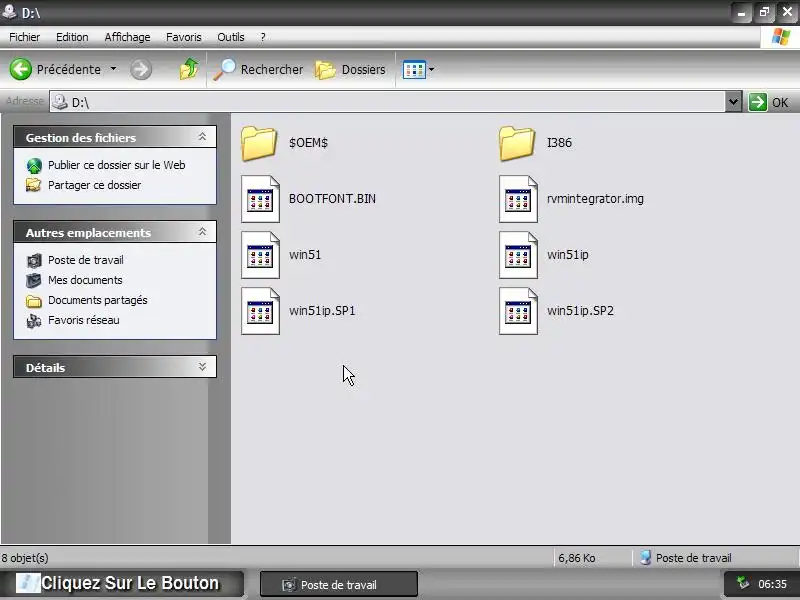Screen dimensions: 800x600
Task: Open Mes documents link
Action: tap(85, 280)
